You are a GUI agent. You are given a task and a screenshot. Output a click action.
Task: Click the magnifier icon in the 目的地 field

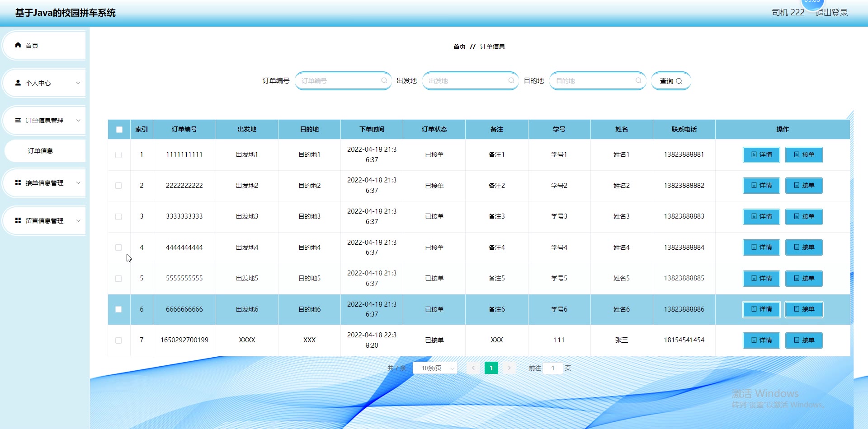pyautogui.click(x=638, y=81)
